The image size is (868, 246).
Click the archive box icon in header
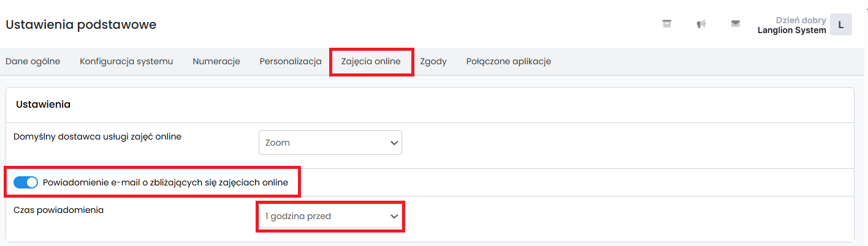click(667, 24)
